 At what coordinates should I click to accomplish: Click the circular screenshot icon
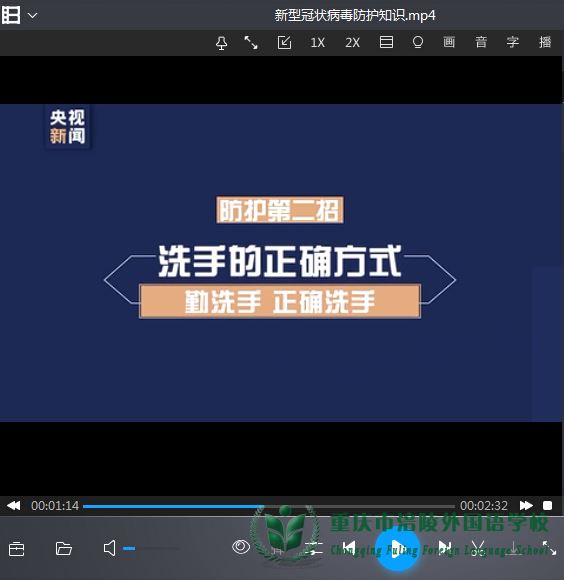pos(418,43)
